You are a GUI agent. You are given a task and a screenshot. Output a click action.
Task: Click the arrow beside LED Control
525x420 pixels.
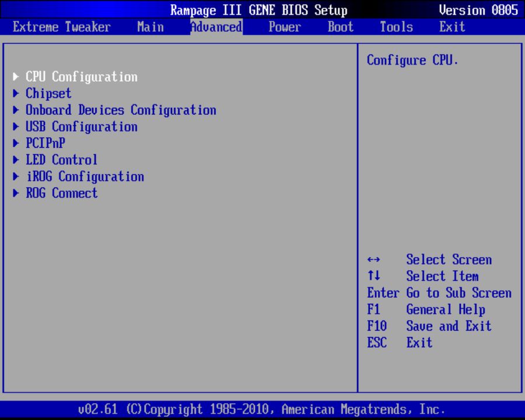[x=16, y=160]
